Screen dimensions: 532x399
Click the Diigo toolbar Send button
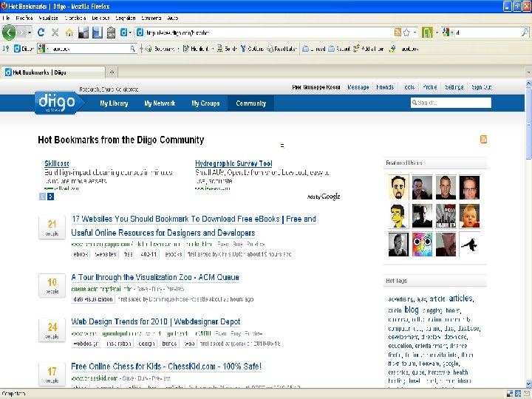tap(226, 49)
